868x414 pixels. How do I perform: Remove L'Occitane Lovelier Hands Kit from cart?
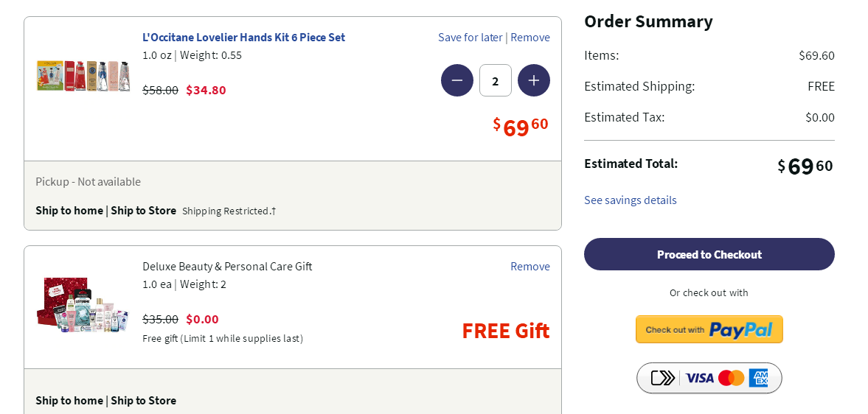click(x=530, y=38)
